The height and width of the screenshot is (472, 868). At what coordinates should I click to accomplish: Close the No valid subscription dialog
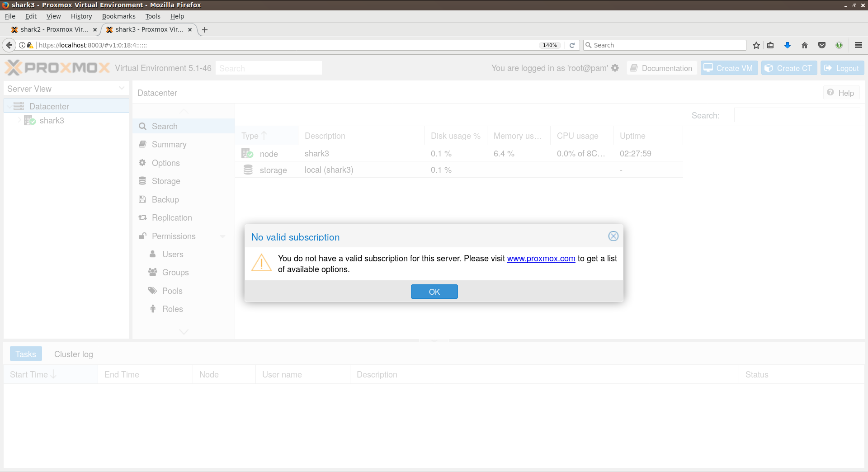(x=613, y=236)
